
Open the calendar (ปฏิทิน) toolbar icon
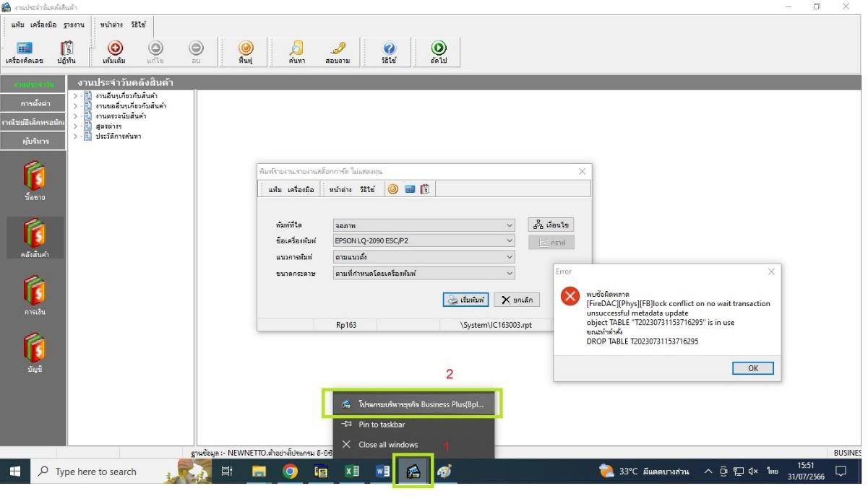(66, 48)
